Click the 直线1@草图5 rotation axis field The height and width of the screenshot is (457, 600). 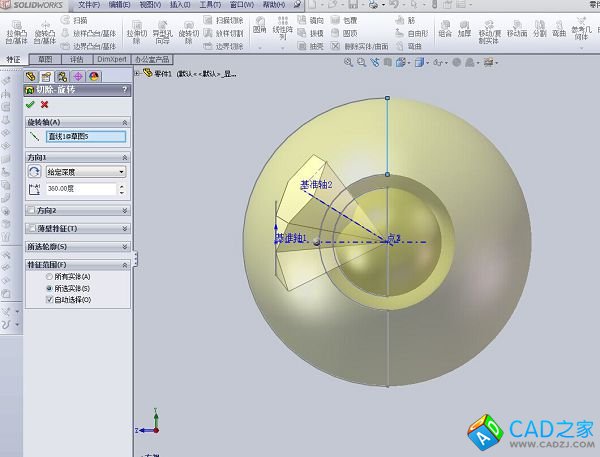[86, 137]
